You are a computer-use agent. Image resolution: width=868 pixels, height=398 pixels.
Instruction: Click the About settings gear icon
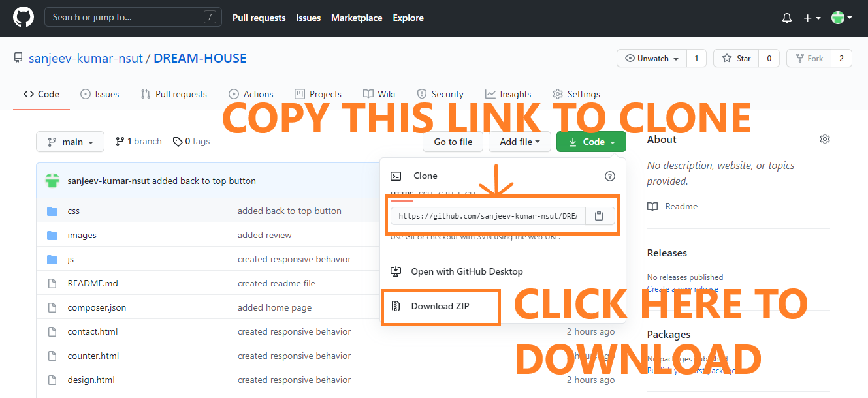[x=825, y=139]
